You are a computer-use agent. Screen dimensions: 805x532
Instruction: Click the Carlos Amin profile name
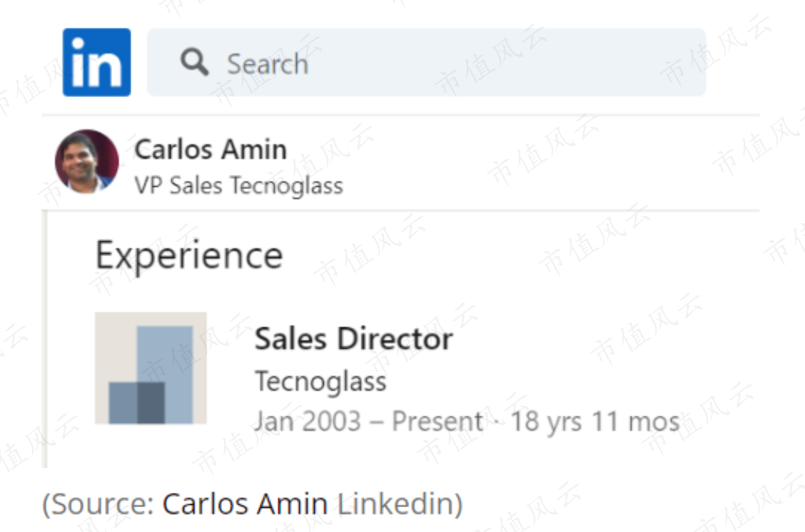point(211,150)
